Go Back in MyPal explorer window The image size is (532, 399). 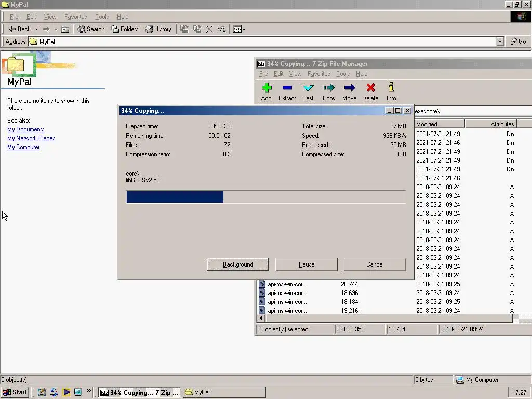tap(20, 29)
